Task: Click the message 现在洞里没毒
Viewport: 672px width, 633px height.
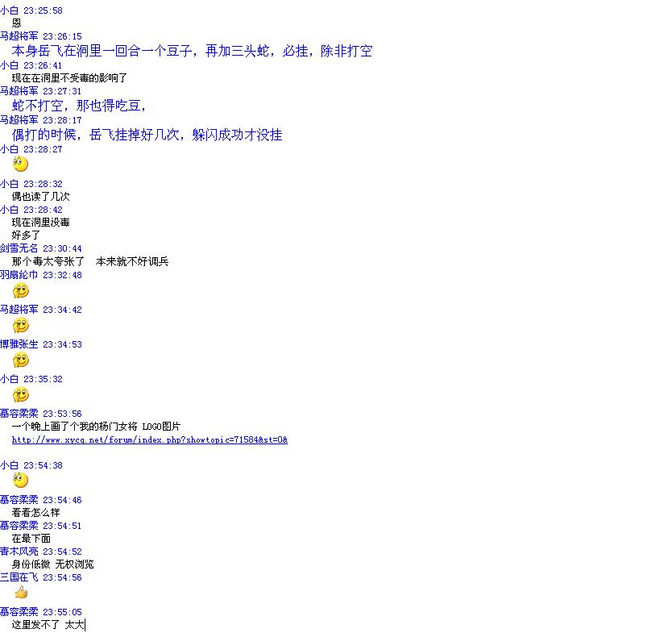Action: click(x=41, y=222)
